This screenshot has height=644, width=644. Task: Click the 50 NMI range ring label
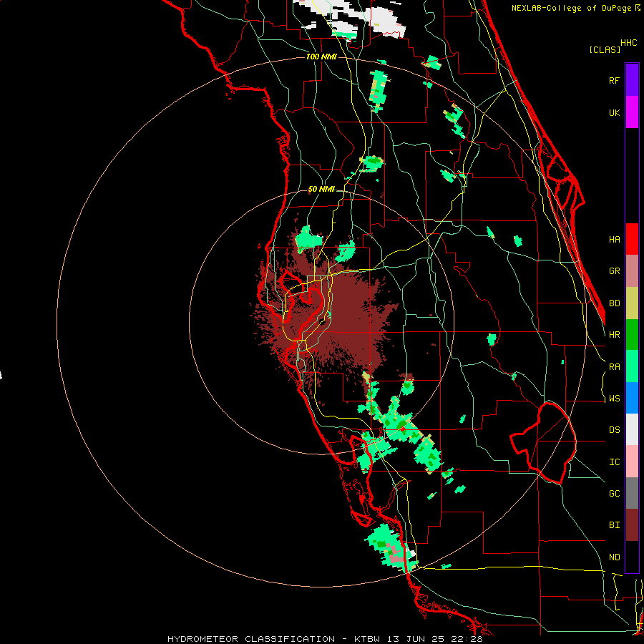click(321, 189)
